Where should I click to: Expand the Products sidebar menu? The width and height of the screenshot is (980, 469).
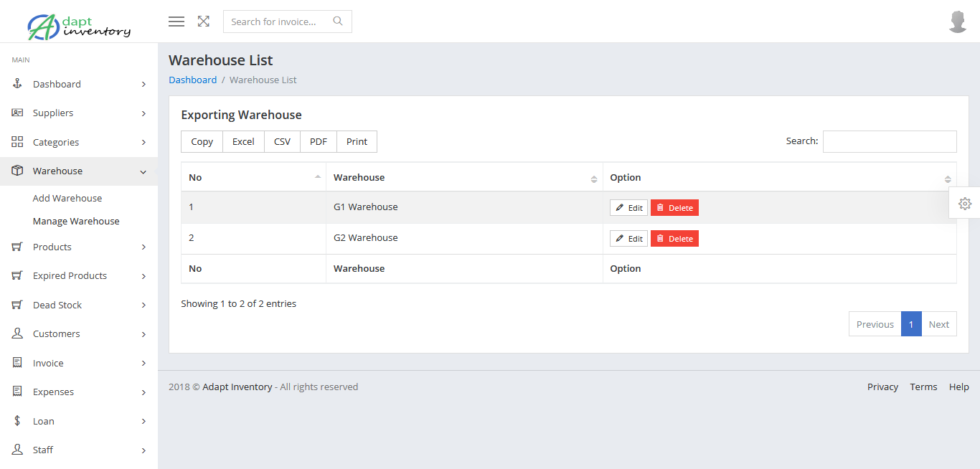pos(79,247)
